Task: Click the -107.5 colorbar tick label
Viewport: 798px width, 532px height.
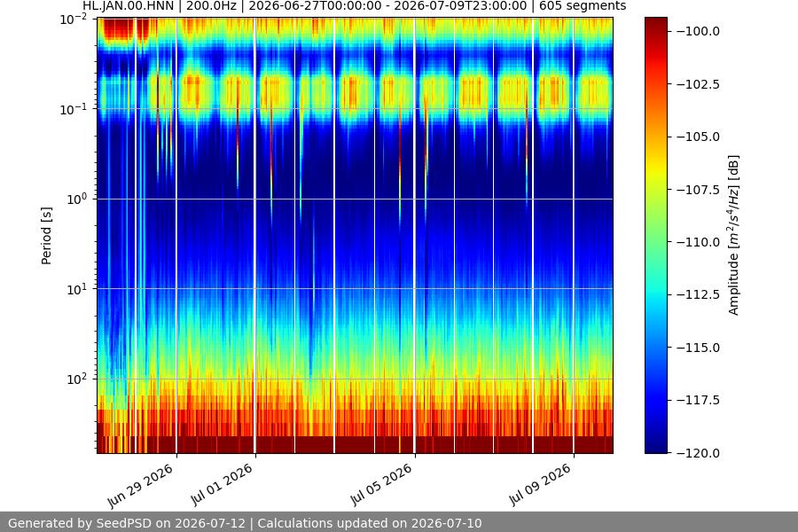Action: click(698, 190)
